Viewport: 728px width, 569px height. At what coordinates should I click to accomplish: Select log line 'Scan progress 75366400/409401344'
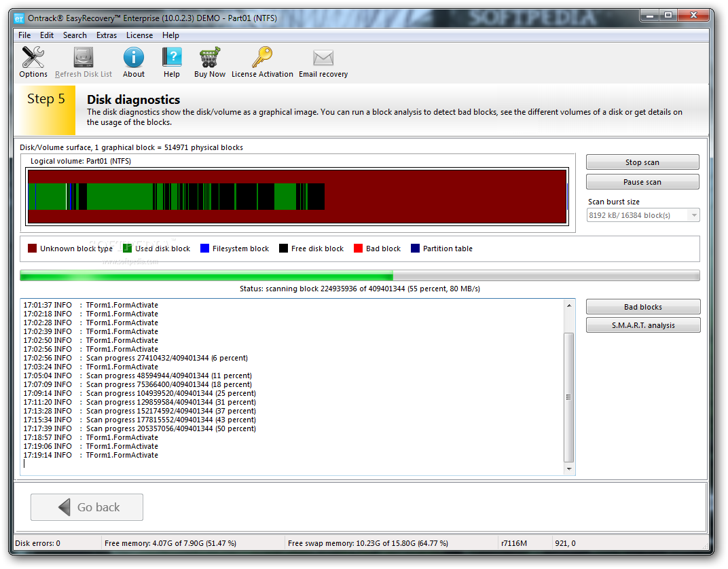tap(137, 384)
